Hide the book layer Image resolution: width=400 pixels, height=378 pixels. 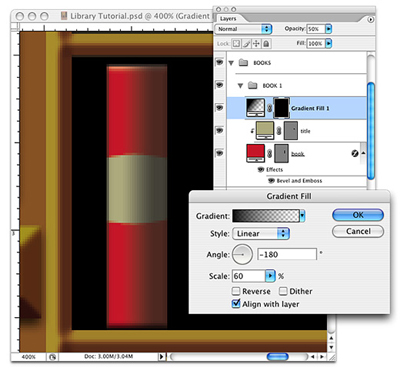[219, 153]
